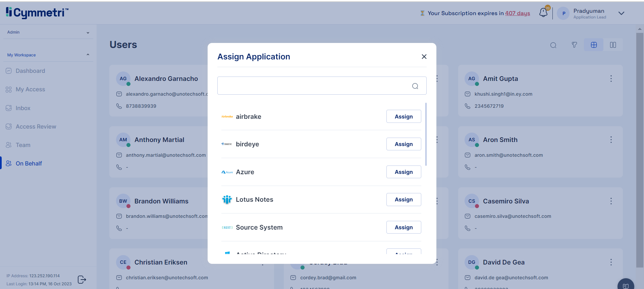
Task: Collapse the My Workspace section
Action: pyautogui.click(x=88, y=55)
